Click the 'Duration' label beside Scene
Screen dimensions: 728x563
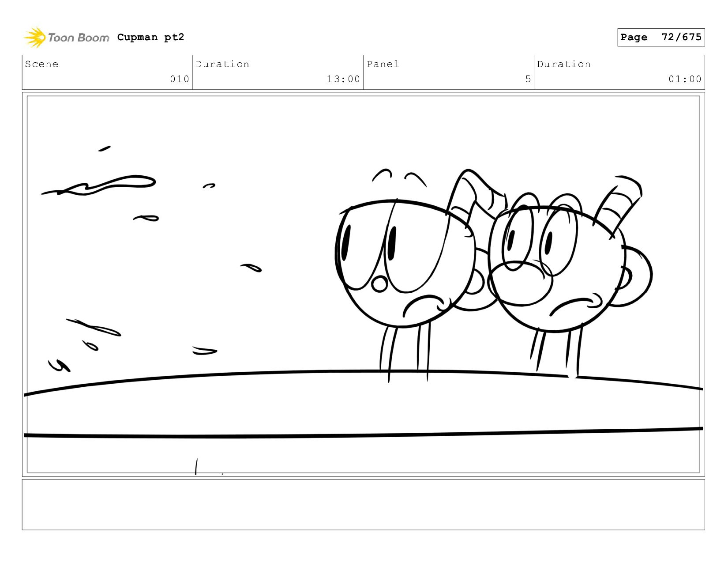[x=222, y=64]
